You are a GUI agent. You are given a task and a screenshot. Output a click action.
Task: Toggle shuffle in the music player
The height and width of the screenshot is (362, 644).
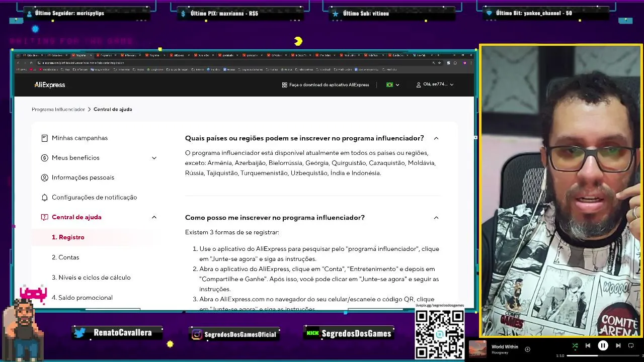tap(575, 345)
